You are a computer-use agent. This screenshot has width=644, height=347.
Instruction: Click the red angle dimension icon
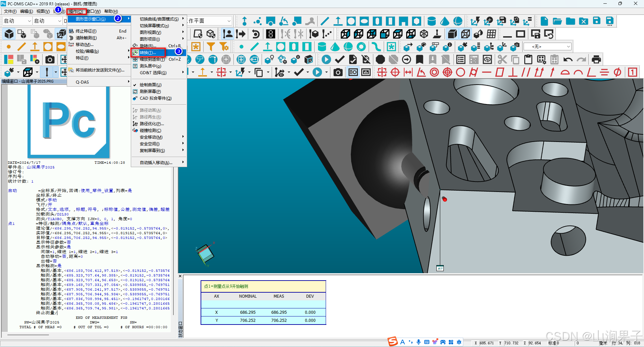[x=421, y=72]
